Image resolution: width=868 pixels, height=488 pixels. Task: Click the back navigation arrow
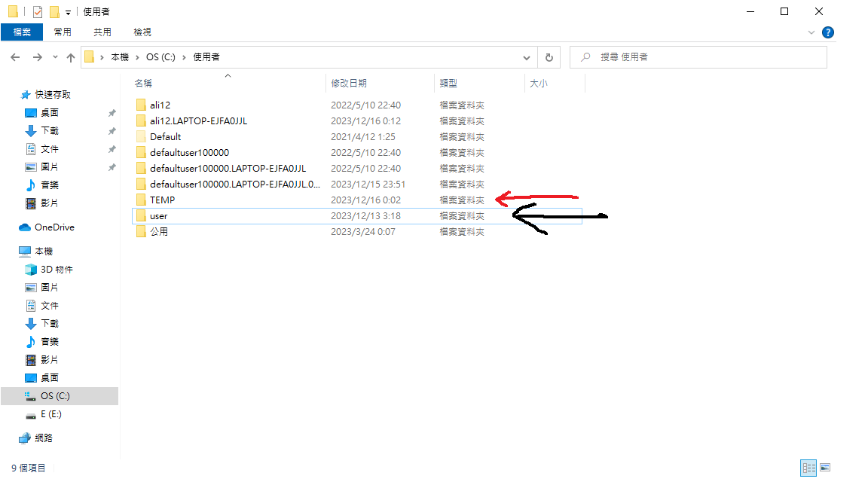click(15, 56)
